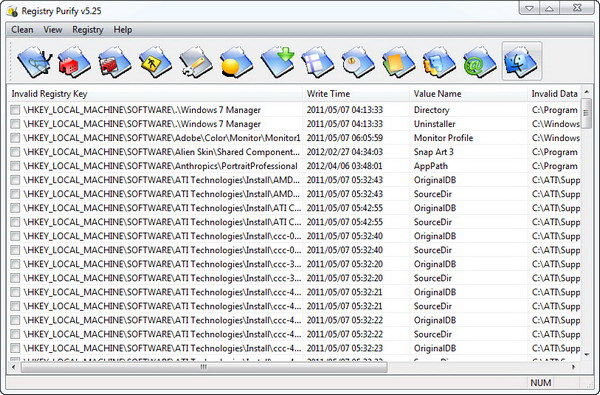Open the View menu
Viewport: 600px width, 395px height.
tap(53, 29)
